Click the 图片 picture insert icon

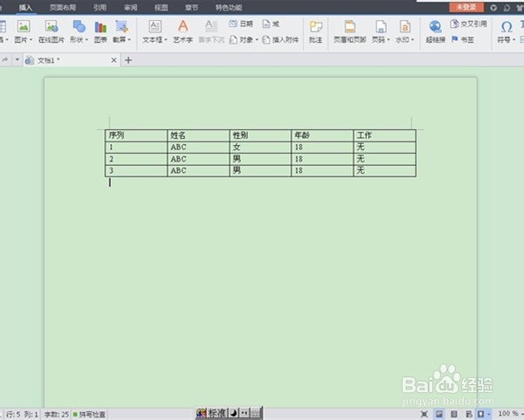tap(24, 26)
